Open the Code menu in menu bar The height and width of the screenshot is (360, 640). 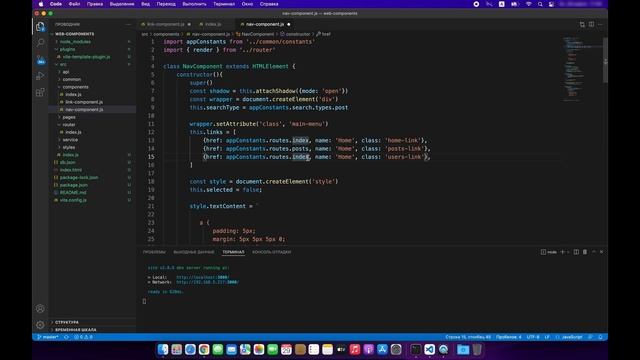coord(56,4)
